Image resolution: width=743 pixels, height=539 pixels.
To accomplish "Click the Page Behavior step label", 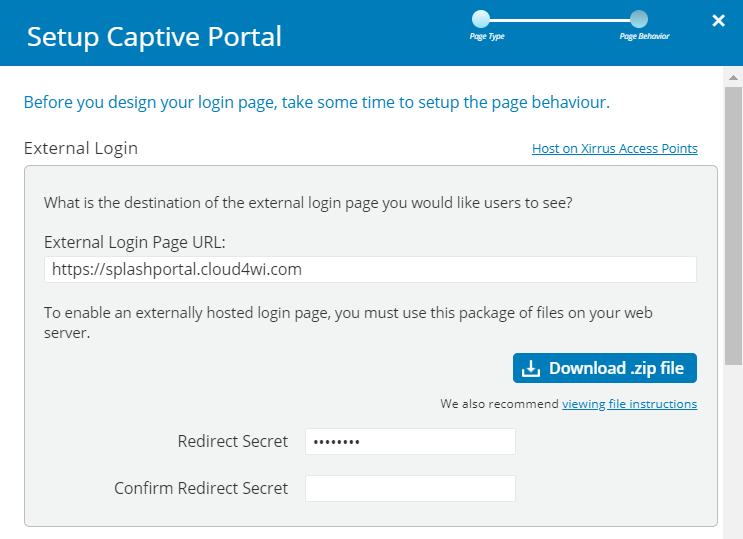I will coord(644,37).
